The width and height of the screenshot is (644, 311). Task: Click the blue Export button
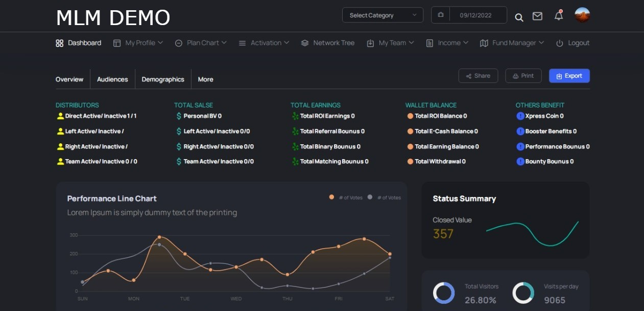point(569,76)
